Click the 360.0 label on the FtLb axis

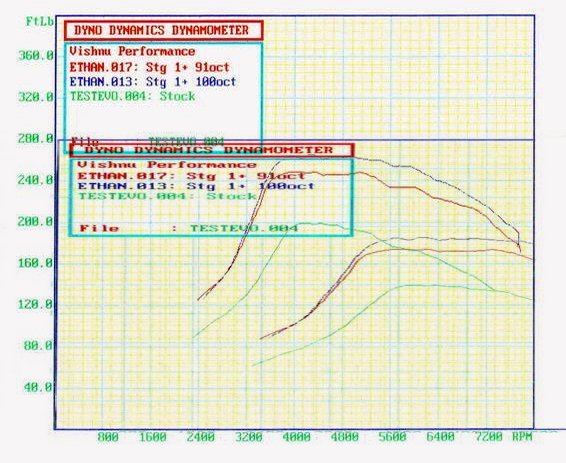pos(35,56)
